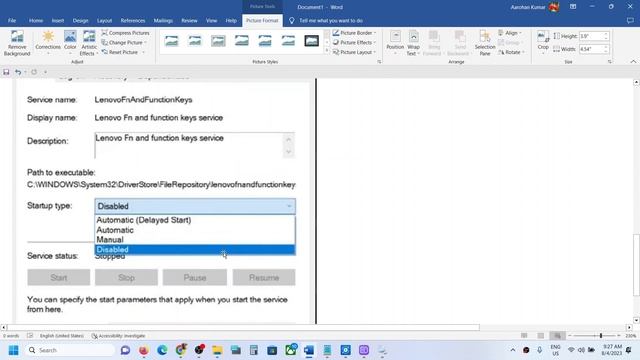Click the vertical scrollbar down arrow
The width and height of the screenshot is (640, 360).
[x=636, y=320]
